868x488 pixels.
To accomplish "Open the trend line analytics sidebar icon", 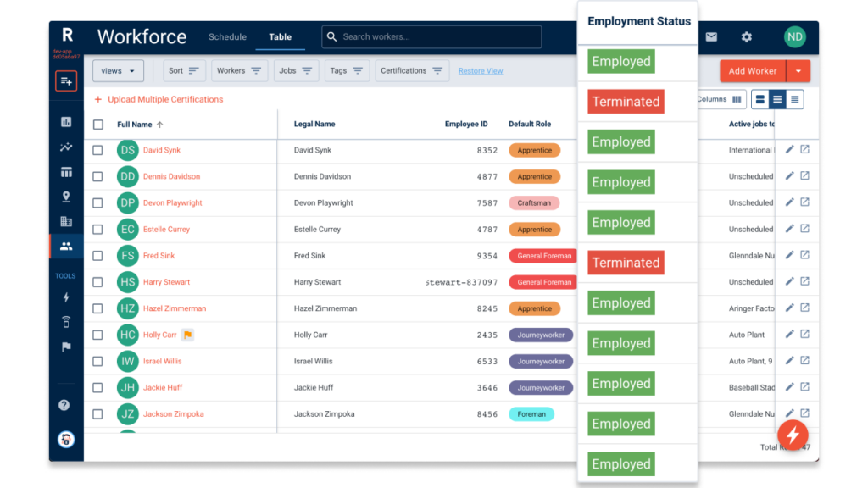I will coord(66,147).
